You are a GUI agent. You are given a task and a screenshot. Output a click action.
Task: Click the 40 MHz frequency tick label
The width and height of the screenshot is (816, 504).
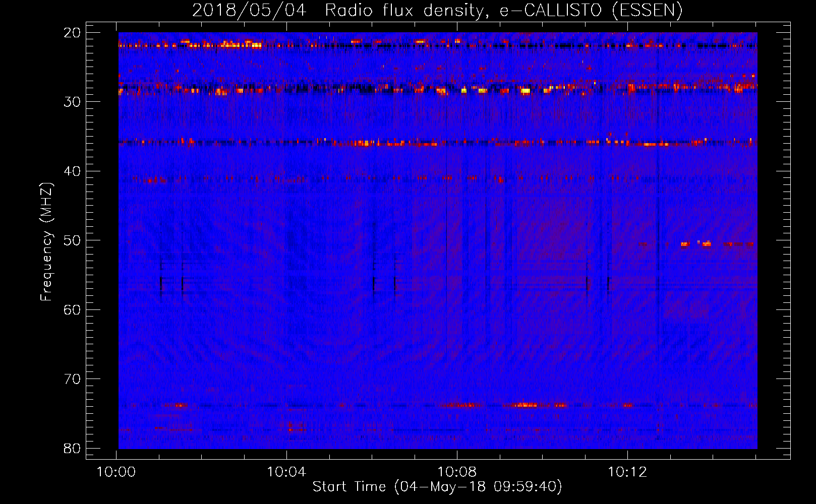click(x=73, y=171)
